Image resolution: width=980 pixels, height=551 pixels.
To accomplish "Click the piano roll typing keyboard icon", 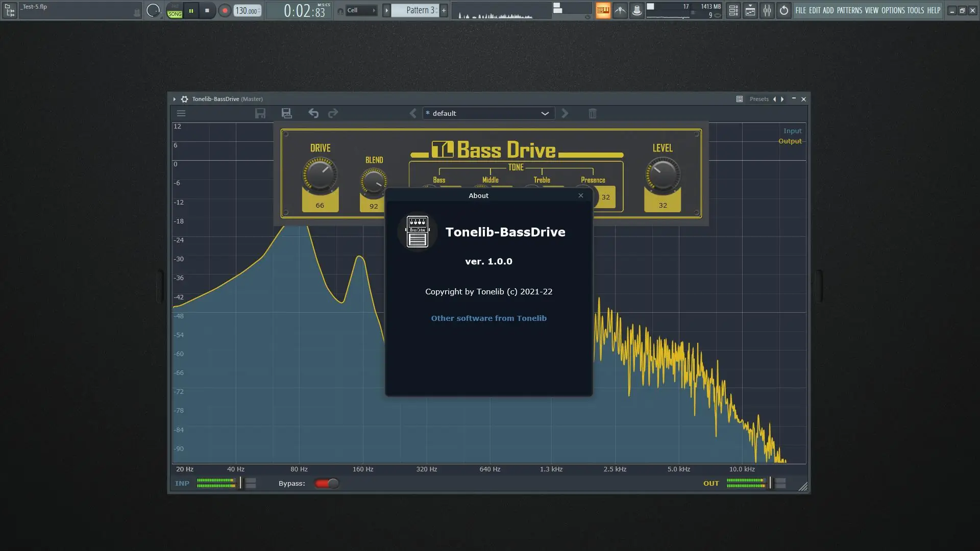I will coord(603,10).
